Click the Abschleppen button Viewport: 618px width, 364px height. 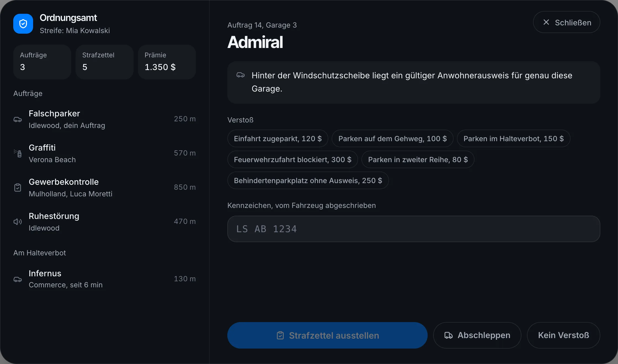(477, 335)
